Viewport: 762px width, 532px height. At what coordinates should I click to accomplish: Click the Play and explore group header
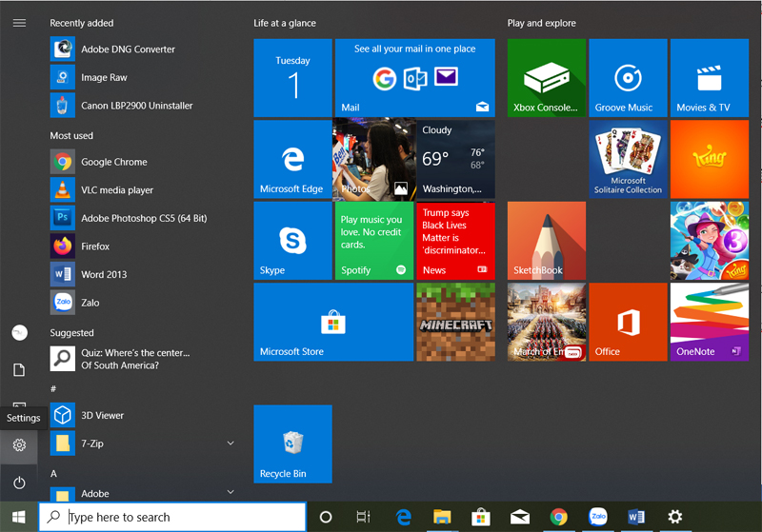(x=541, y=23)
